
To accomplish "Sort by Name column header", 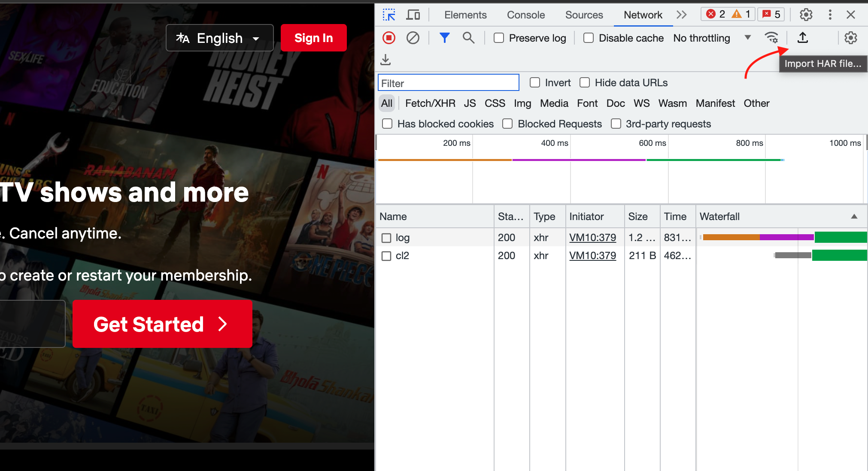I will tap(434, 217).
